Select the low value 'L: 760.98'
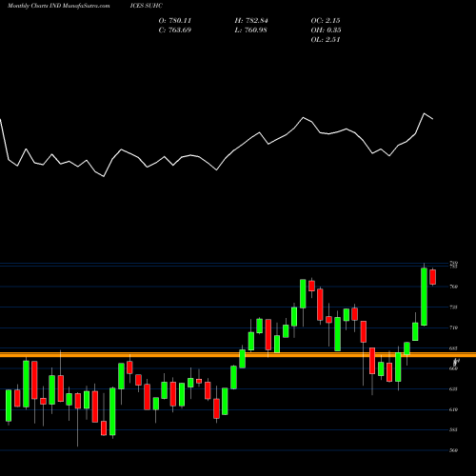476x476 pixels. tap(250, 30)
